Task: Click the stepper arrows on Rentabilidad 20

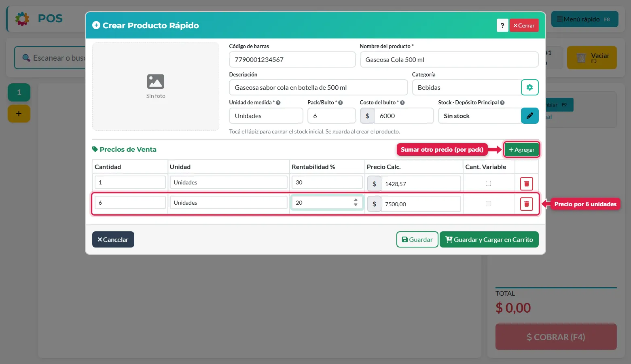Action: [x=356, y=202]
